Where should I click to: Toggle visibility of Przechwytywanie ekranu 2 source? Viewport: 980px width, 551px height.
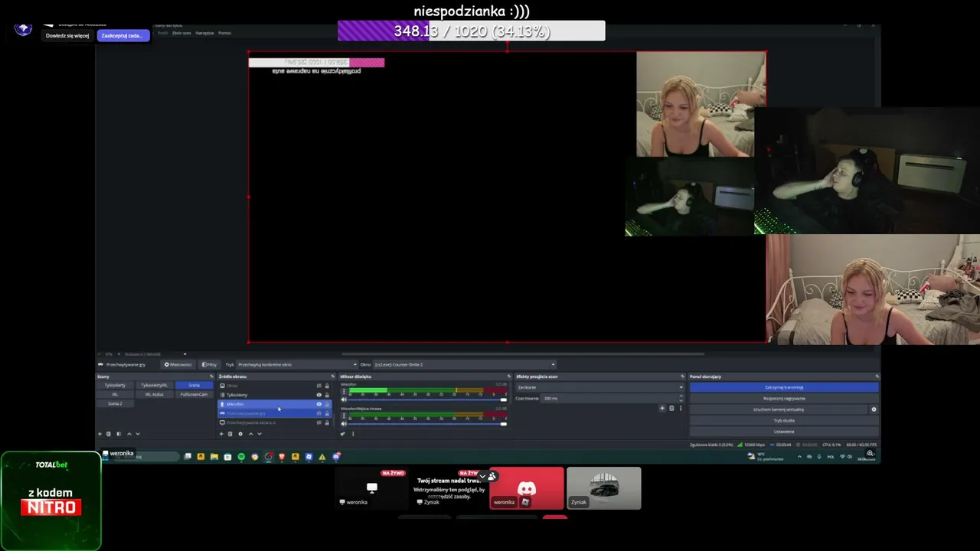pyautogui.click(x=318, y=422)
